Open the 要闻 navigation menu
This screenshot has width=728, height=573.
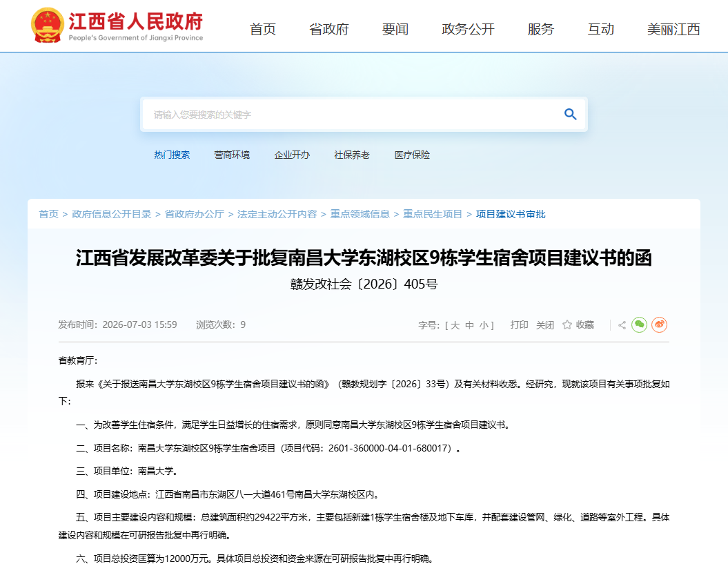pos(395,29)
